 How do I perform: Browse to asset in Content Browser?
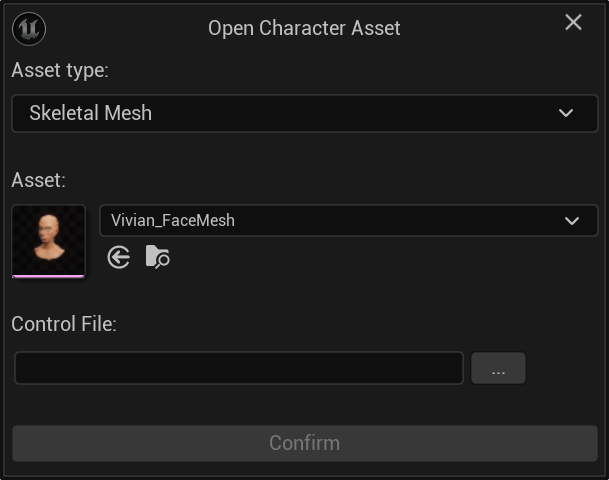tap(157, 258)
